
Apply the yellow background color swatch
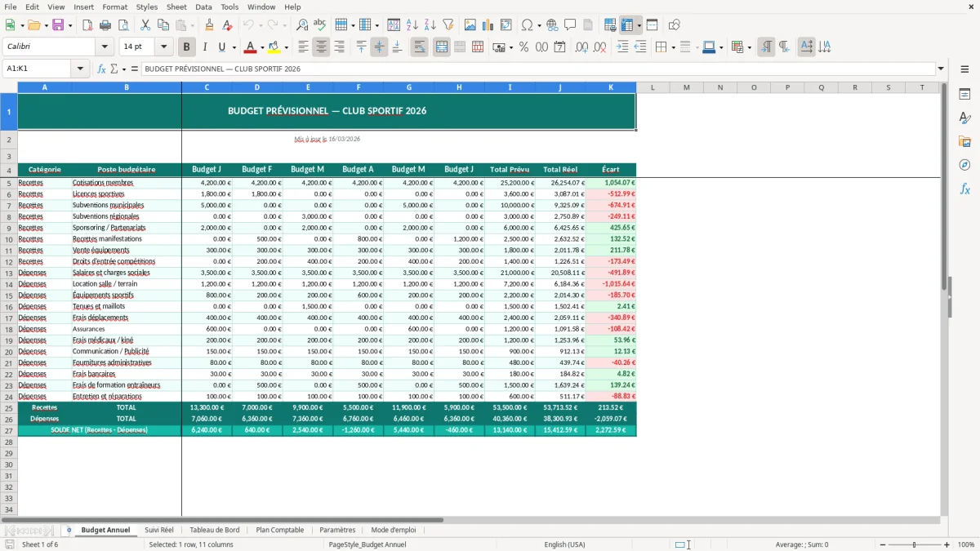[274, 47]
